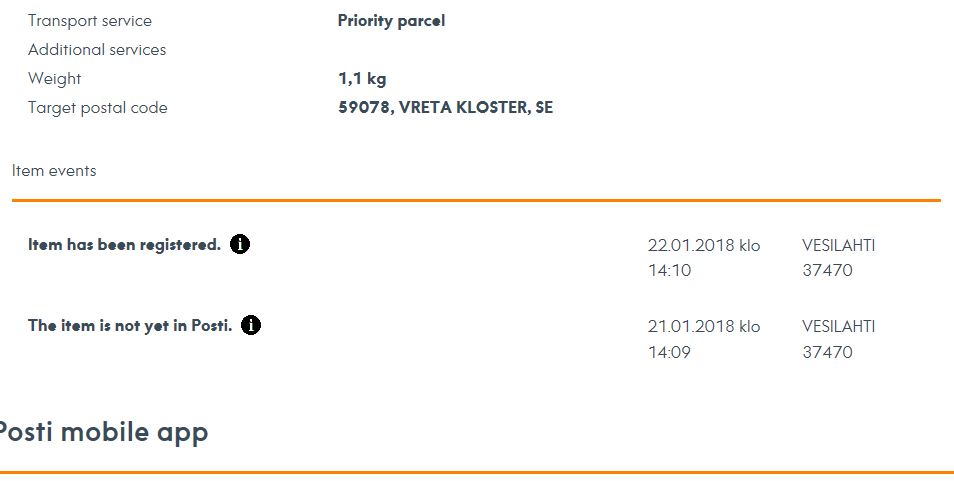Screen dimensions: 954x481
Task: Click the "22.01.2018 klo" event date
Action: [704, 245]
